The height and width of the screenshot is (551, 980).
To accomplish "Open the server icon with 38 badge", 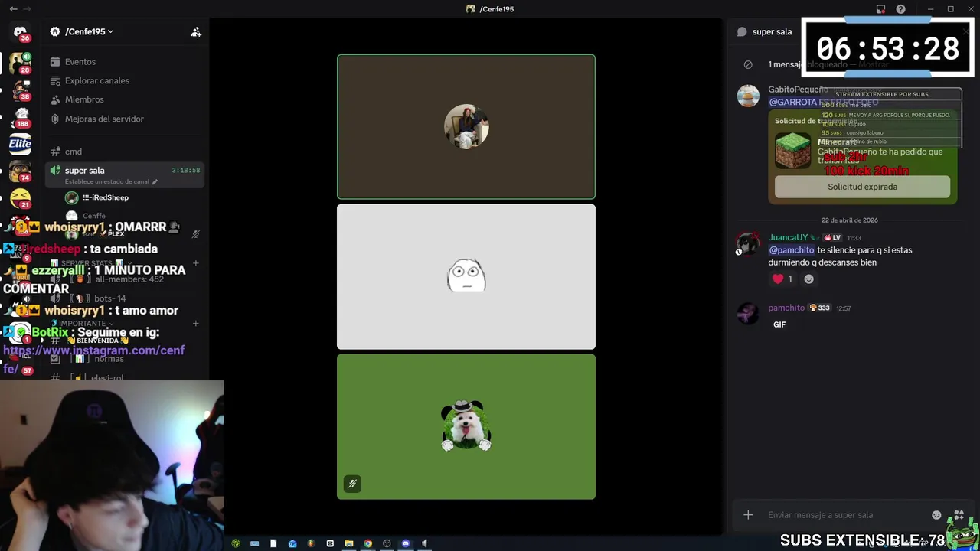I will 20,90.
